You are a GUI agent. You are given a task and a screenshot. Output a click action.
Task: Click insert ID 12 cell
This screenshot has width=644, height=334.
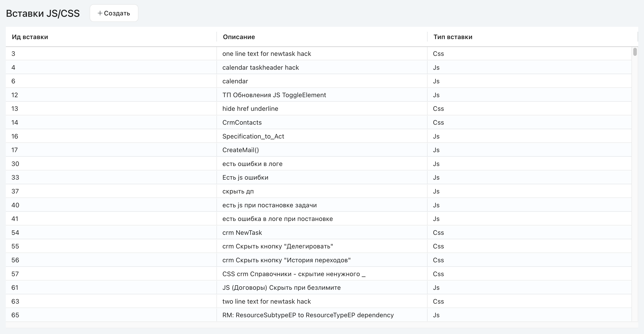click(111, 95)
